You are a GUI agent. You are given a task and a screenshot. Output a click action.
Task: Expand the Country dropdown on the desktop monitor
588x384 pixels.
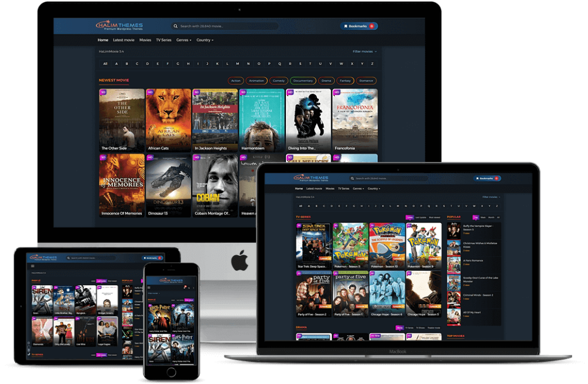204,40
